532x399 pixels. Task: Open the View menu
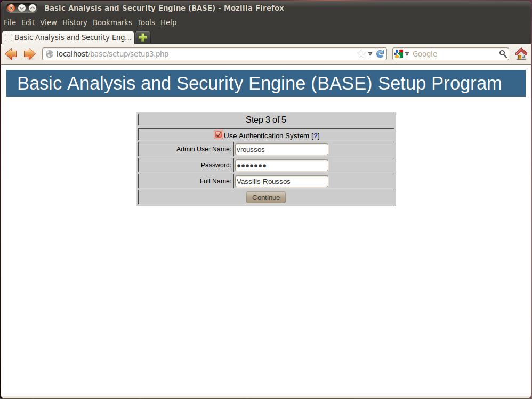click(48, 22)
